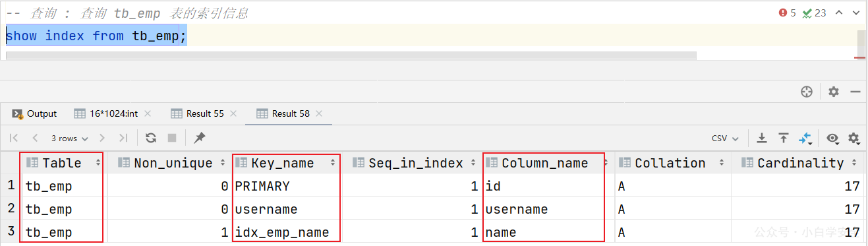Viewport: 868px width, 246px height.
Task: Go to next page arrow
Action: pyautogui.click(x=102, y=138)
